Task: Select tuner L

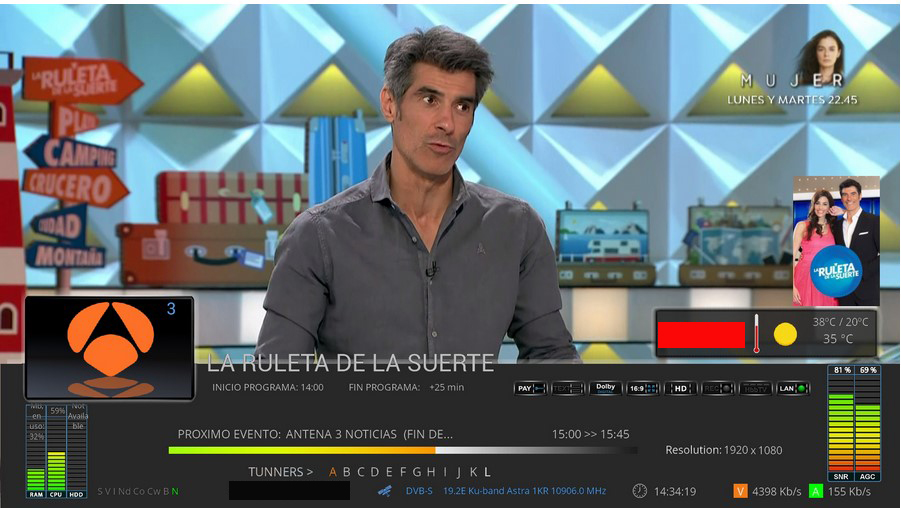Action: (487, 472)
